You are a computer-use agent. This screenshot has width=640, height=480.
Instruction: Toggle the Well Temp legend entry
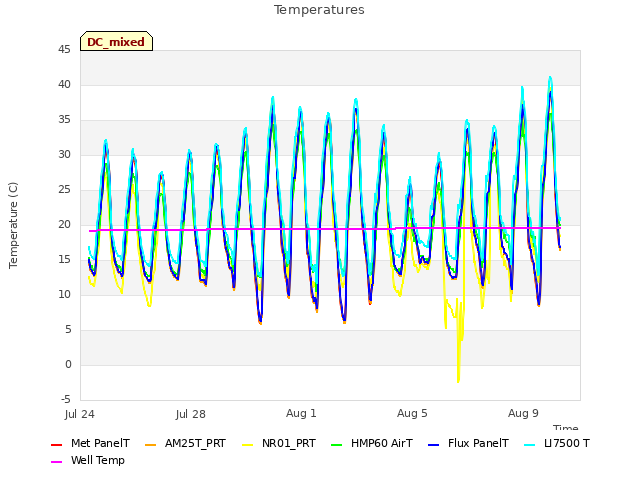88,460
